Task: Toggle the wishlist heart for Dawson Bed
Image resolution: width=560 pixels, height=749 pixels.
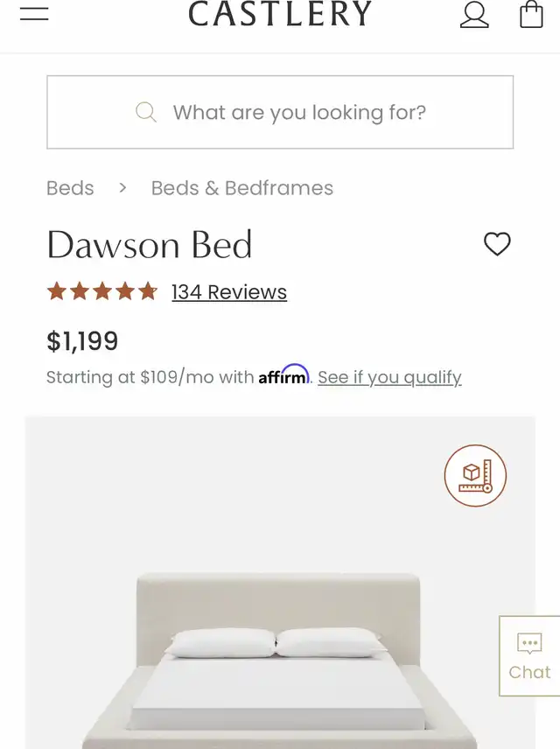Action: point(497,244)
